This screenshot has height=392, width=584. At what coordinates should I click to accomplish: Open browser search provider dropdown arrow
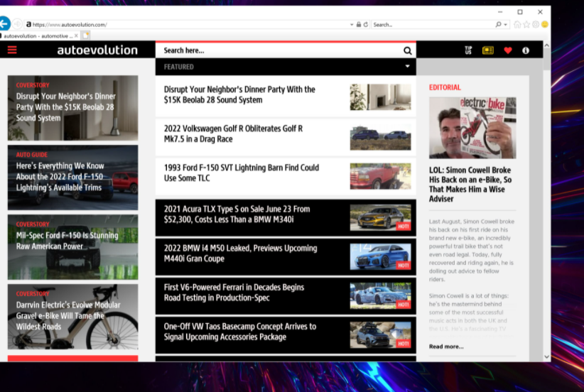[x=505, y=24]
